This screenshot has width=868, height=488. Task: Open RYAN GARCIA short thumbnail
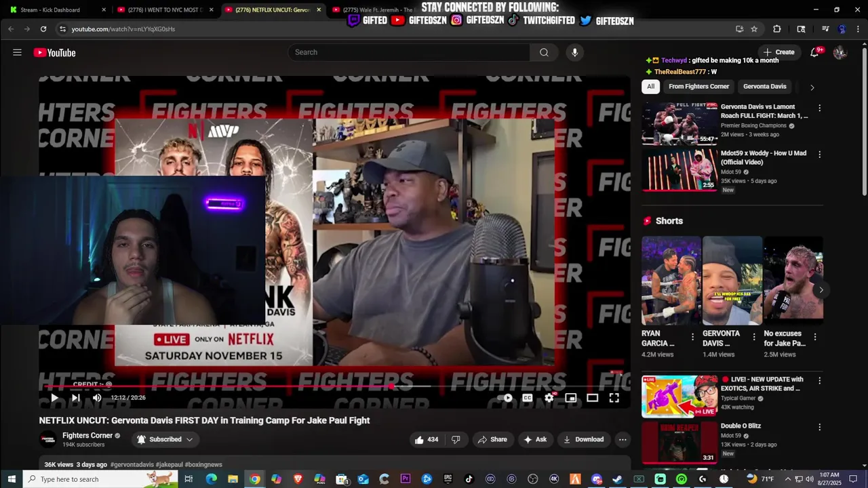pos(671,281)
